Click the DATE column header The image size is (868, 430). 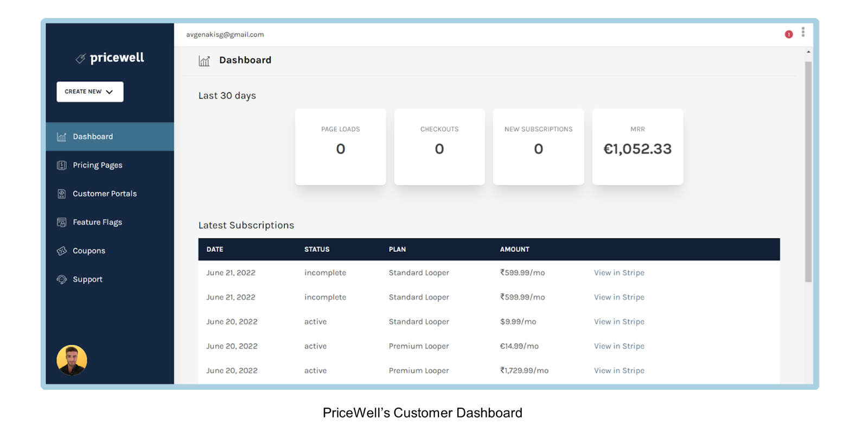(x=215, y=249)
